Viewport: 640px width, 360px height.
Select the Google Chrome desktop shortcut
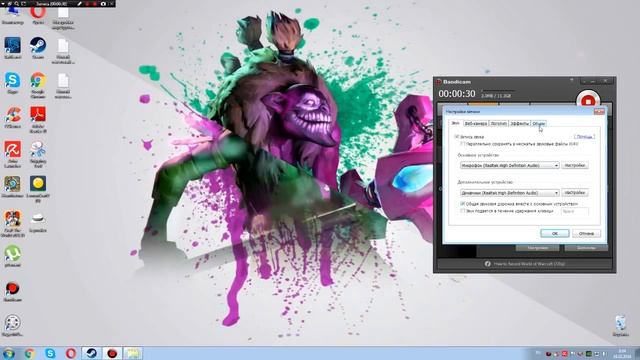[38, 85]
